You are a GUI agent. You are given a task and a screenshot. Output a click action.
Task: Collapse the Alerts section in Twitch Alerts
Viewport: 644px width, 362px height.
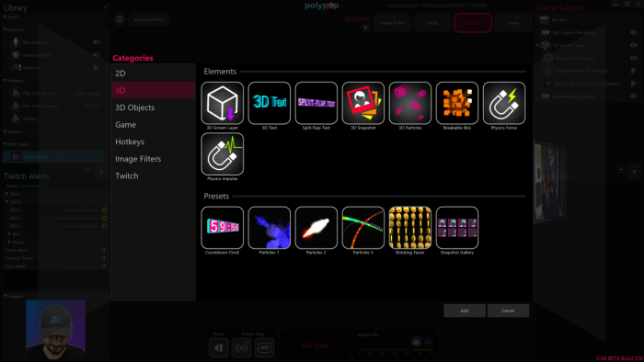pos(7,202)
